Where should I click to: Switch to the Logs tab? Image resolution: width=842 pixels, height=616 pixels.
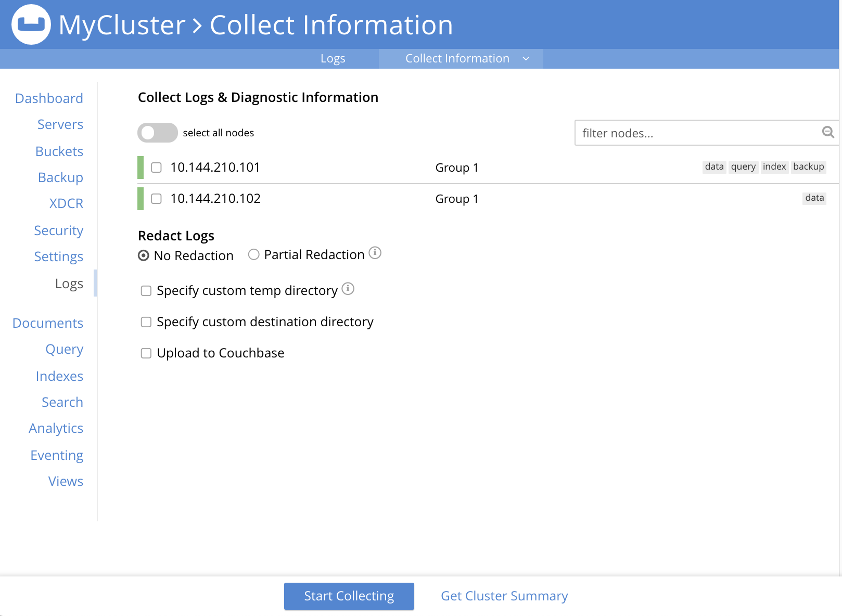pos(333,59)
